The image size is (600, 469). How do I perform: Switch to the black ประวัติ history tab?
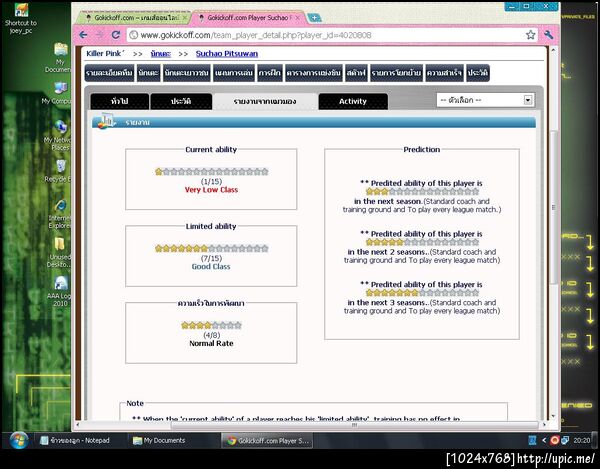pos(181,101)
